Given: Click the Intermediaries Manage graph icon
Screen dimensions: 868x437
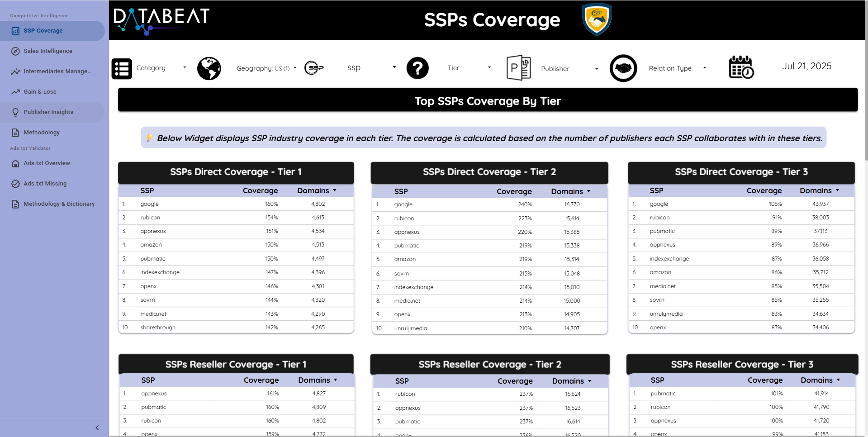Looking at the screenshot, I should [15, 71].
